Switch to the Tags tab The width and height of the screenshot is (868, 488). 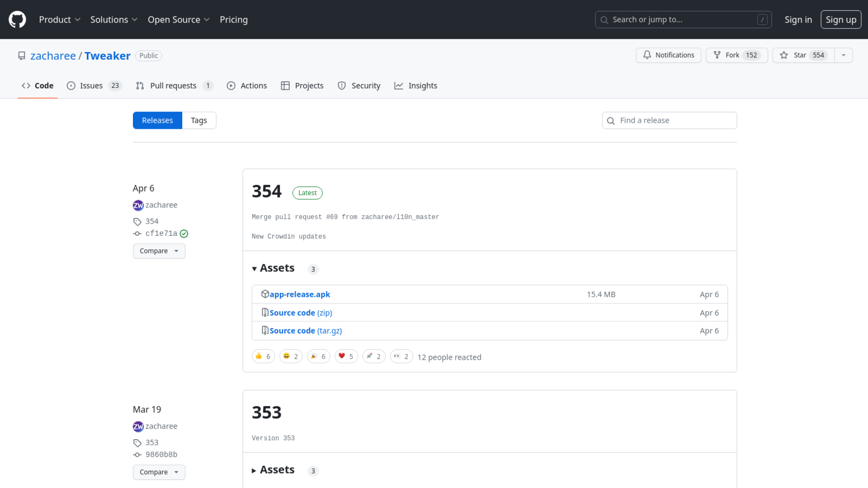[x=198, y=120]
